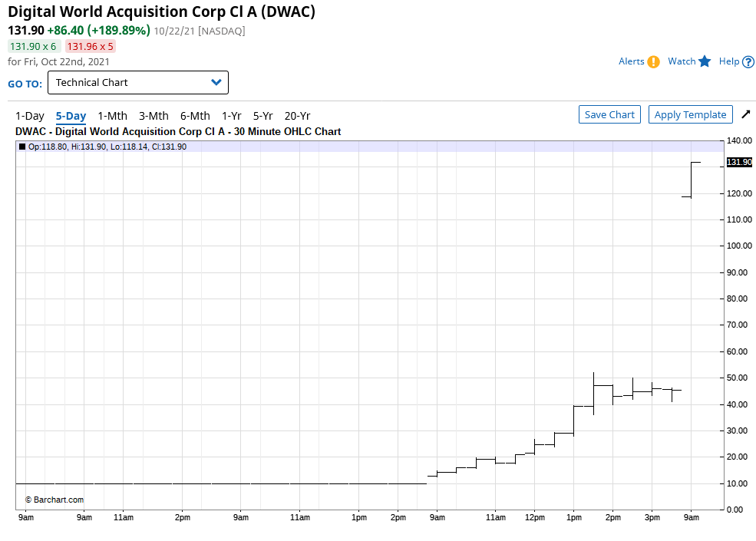Click the Alerts exclamation icon
756x541 pixels.
pyautogui.click(x=653, y=61)
